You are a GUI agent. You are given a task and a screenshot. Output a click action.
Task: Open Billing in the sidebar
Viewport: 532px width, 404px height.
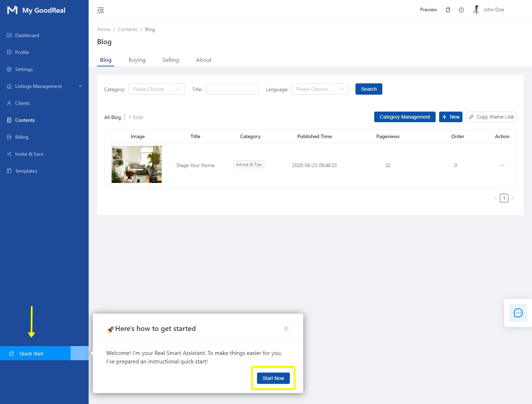(22, 137)
